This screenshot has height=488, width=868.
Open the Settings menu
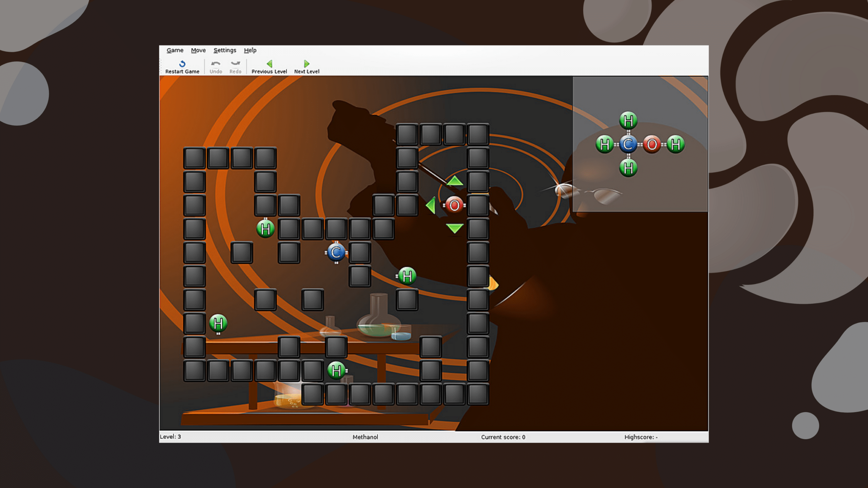[x=225, y=50]
